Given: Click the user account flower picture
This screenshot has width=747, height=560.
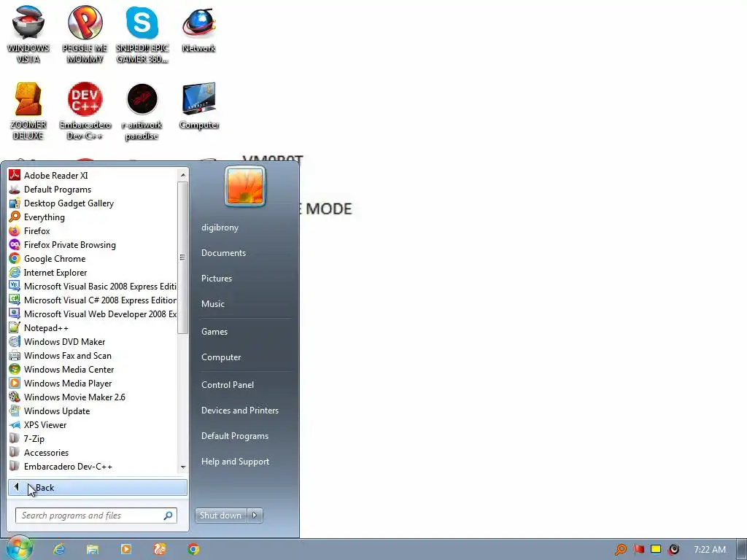Looking at the screenshot, I should coord(245,187).
